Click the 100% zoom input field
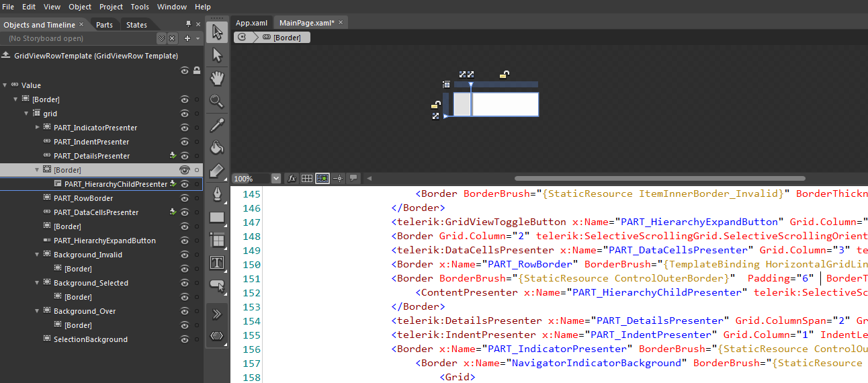 point(251,178)
